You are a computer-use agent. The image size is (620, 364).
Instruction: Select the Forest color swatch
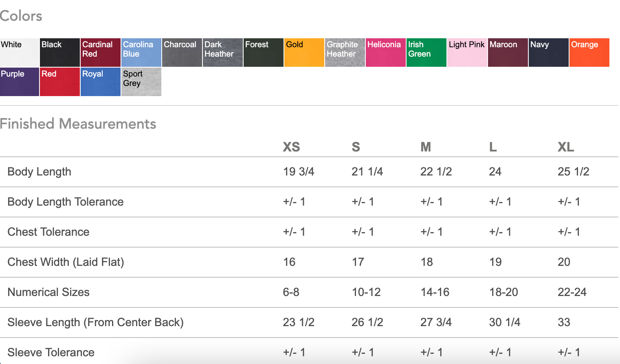264,53
